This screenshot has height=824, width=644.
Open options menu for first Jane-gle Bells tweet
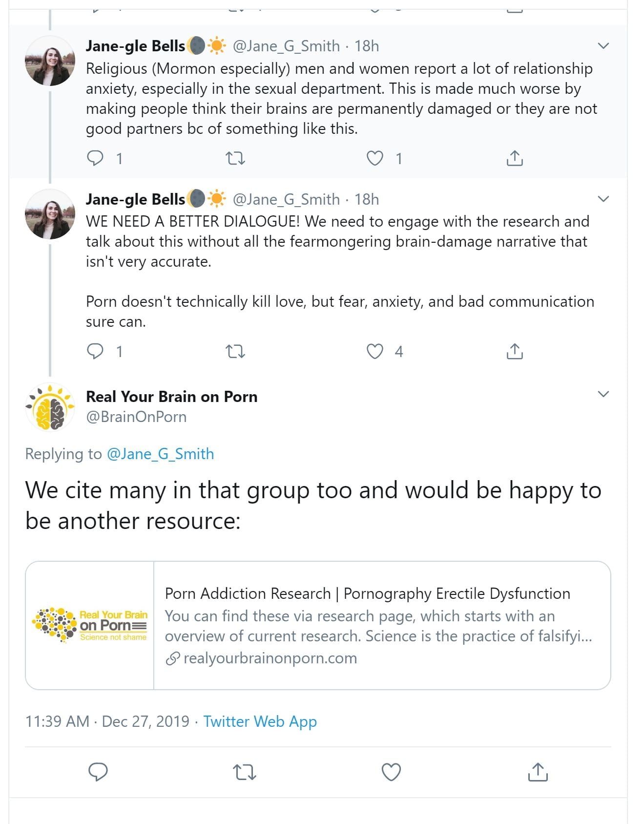[x=603, y=46]
